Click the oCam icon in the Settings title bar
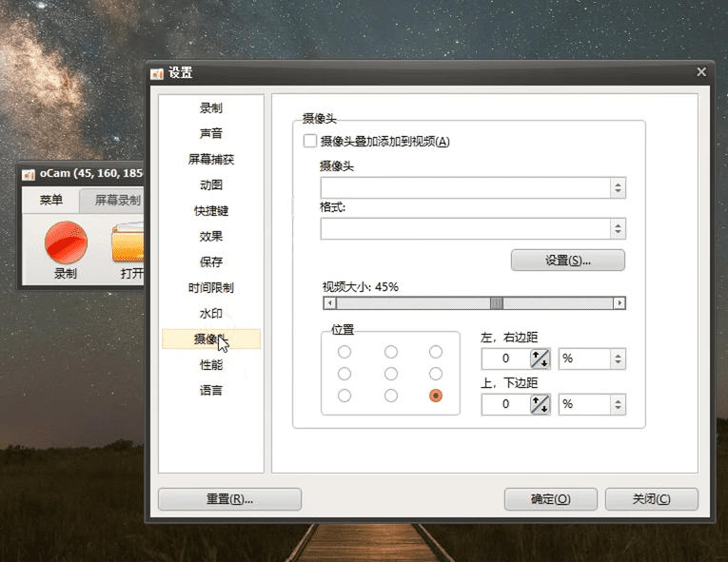Viewport: 728px width, 562px height. tap(158, 73)
